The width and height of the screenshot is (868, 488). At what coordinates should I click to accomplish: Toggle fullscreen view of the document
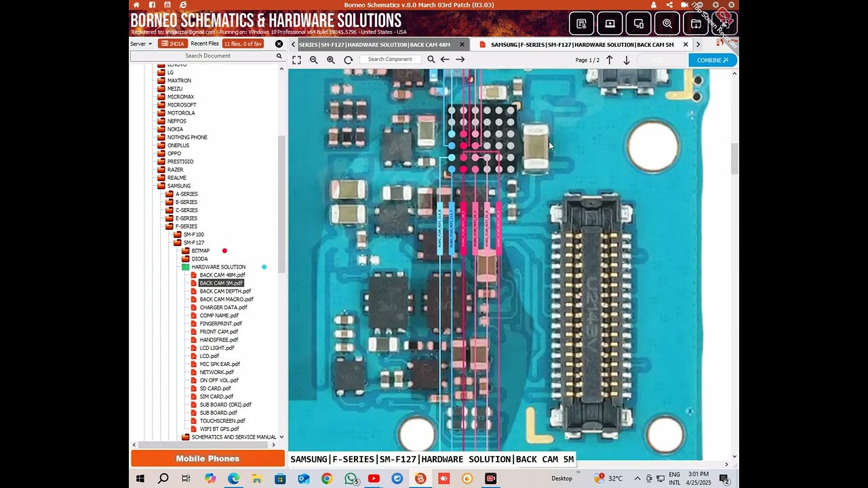(x=296, y=60)
